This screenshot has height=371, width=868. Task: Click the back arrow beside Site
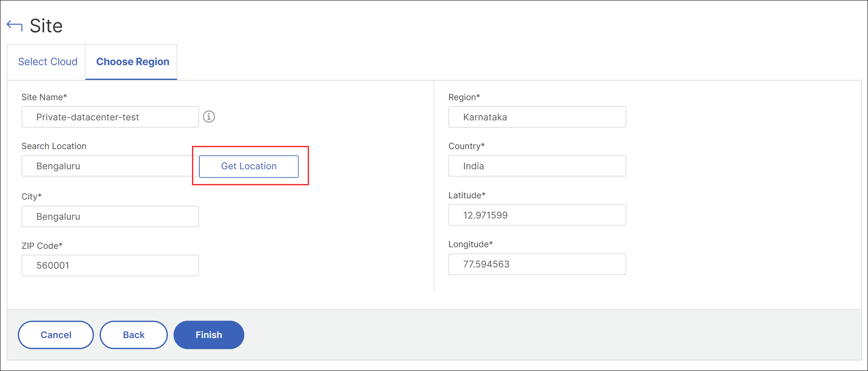(x=14, y=26)
